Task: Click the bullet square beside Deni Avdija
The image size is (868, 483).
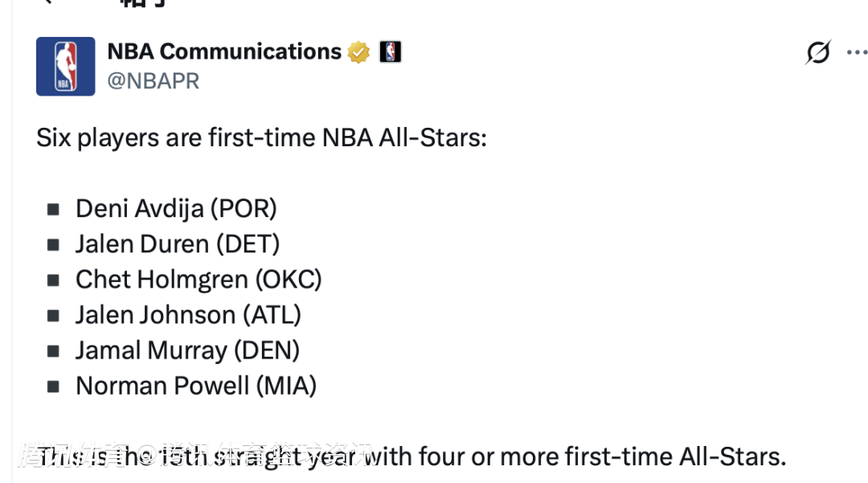Action: pyautogui.click(x=53, y=210)
